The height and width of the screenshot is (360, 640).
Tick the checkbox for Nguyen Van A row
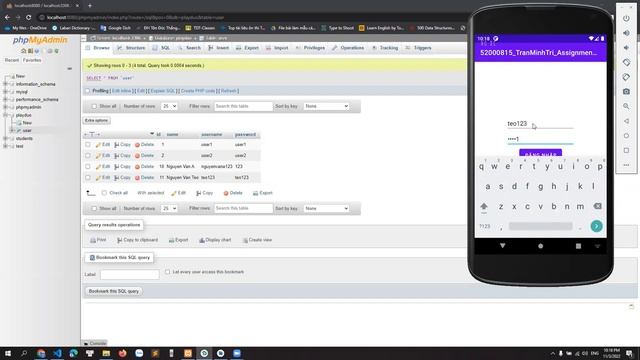tap(88, 167)
